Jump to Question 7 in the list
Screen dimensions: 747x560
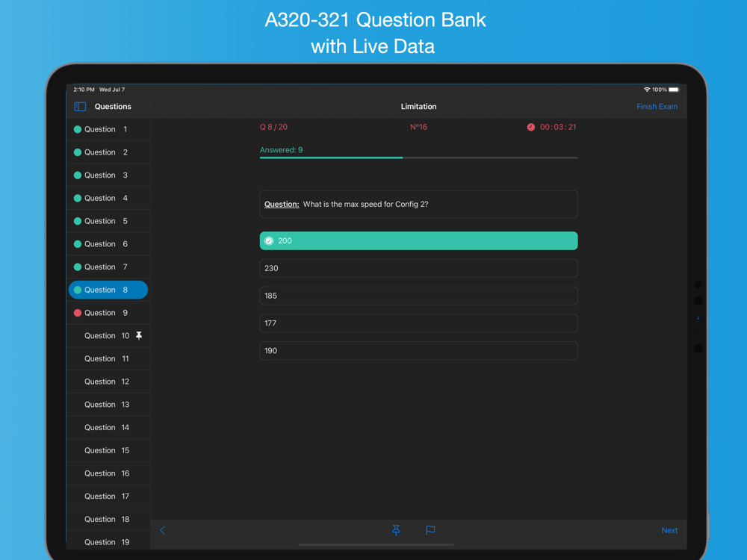point(108,267)
